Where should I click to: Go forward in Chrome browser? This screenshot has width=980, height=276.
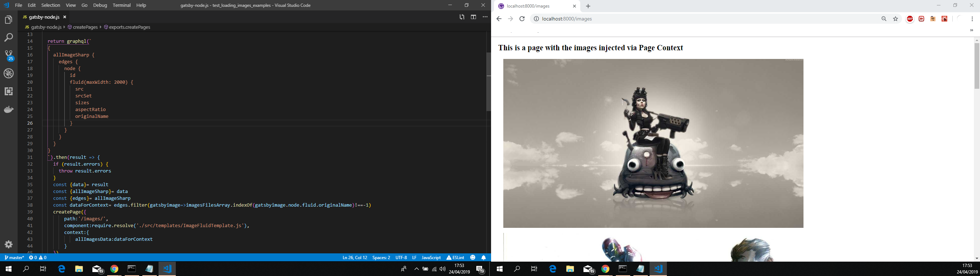point(510,19)
